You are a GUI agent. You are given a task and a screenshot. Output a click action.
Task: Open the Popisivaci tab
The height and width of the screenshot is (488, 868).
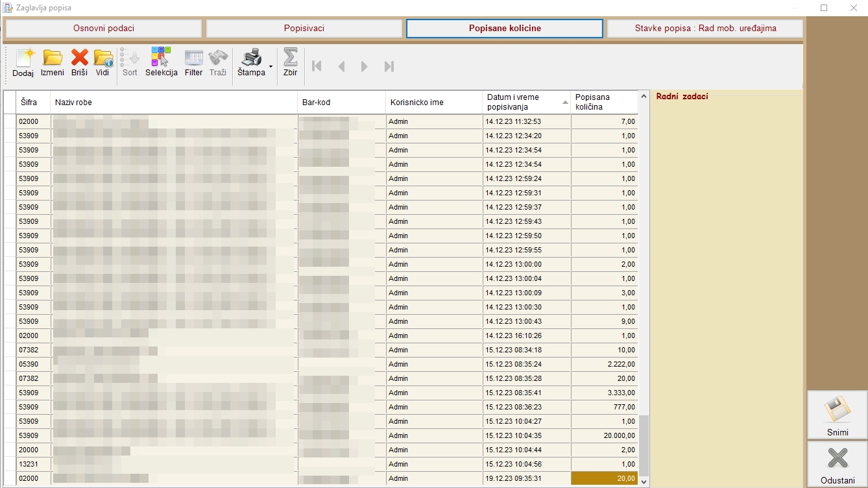tap(304, 29)
